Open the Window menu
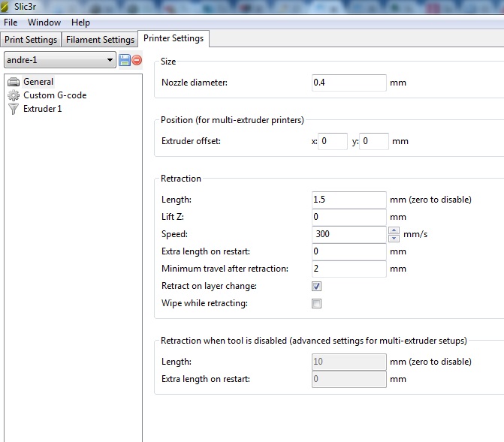 [44, 23]
